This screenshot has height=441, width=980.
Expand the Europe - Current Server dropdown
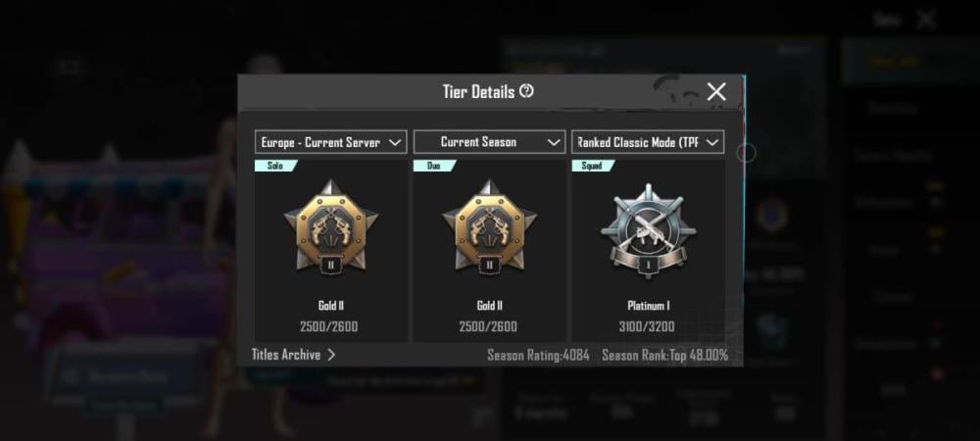pos(331,142)
